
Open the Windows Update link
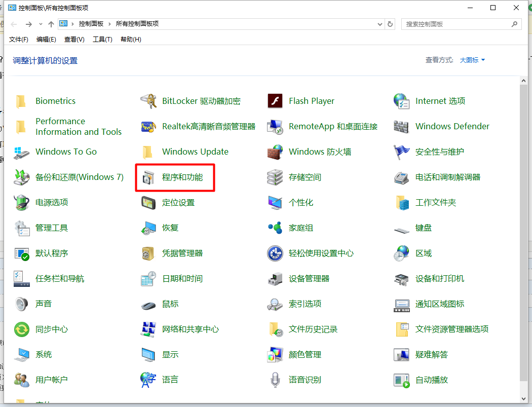click(x=195, y=152)
